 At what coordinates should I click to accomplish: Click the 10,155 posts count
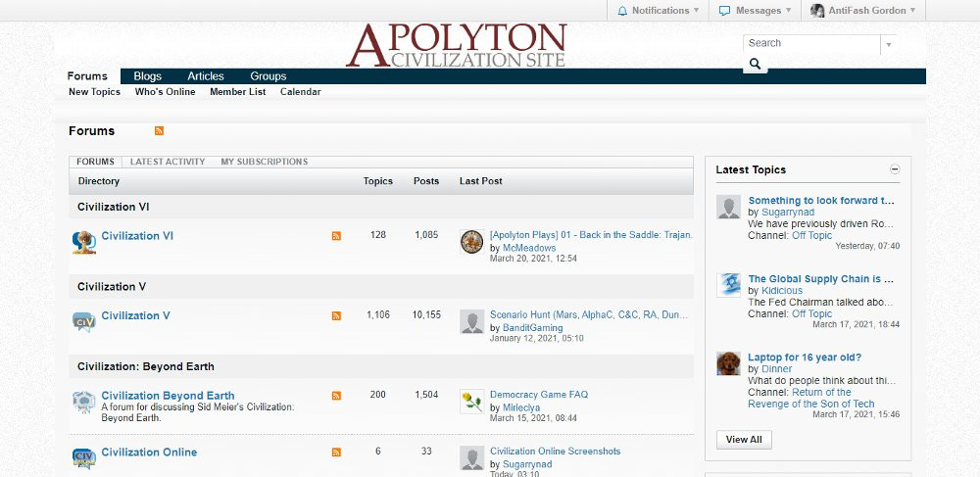coord(426,314)
